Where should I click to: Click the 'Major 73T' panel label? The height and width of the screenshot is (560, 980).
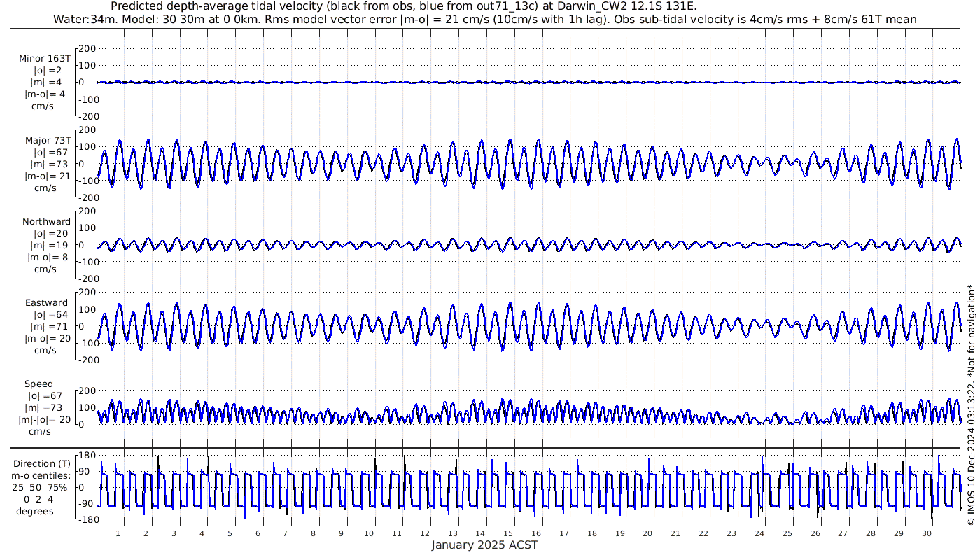pyautogui.click(x=48, y=140)
